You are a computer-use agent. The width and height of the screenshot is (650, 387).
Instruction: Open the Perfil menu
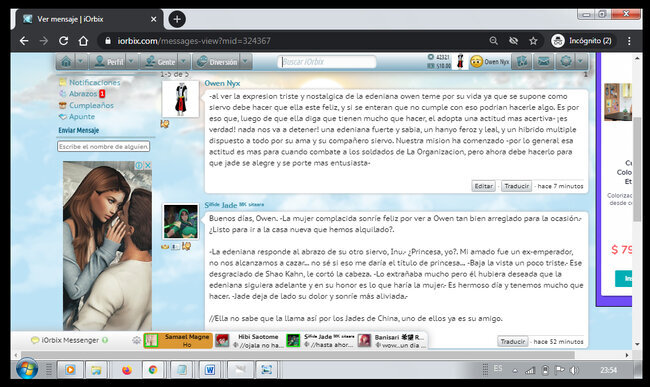(109, 62)
